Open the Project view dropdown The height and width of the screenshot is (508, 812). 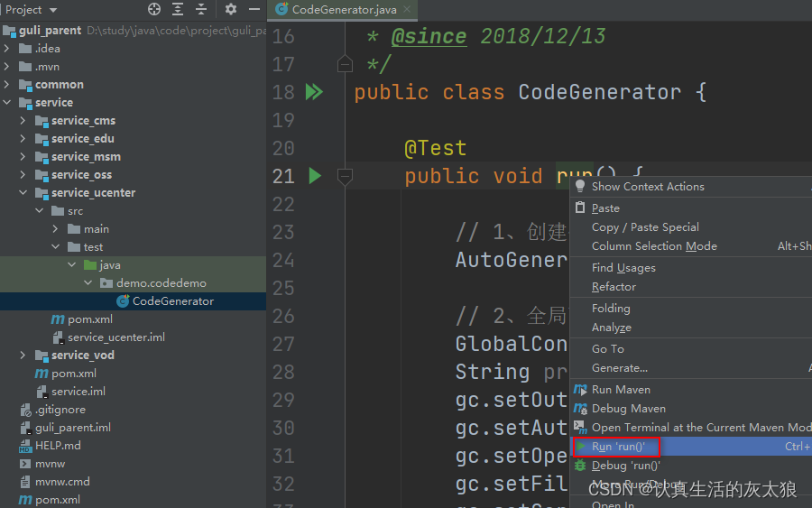31,10
